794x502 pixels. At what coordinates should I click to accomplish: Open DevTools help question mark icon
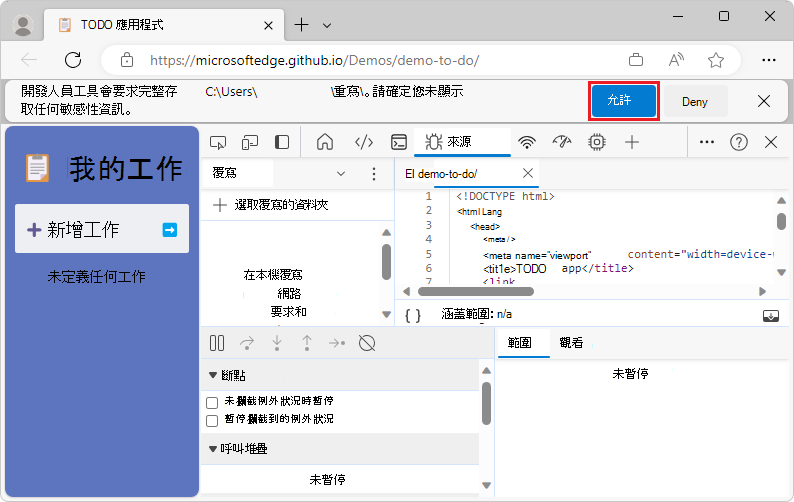pos(738,142)
